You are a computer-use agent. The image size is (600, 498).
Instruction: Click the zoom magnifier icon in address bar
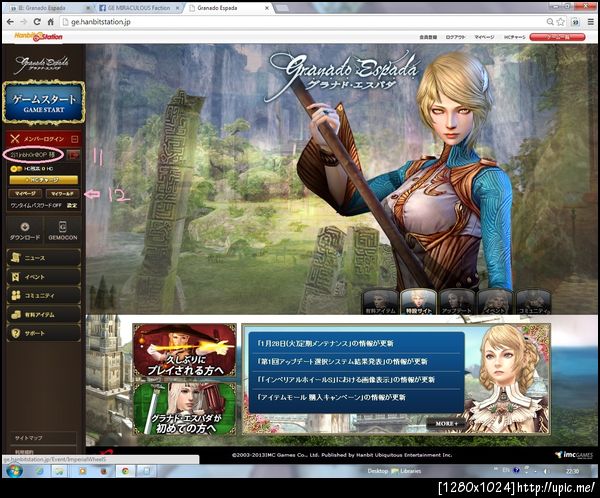click(550, 22)
